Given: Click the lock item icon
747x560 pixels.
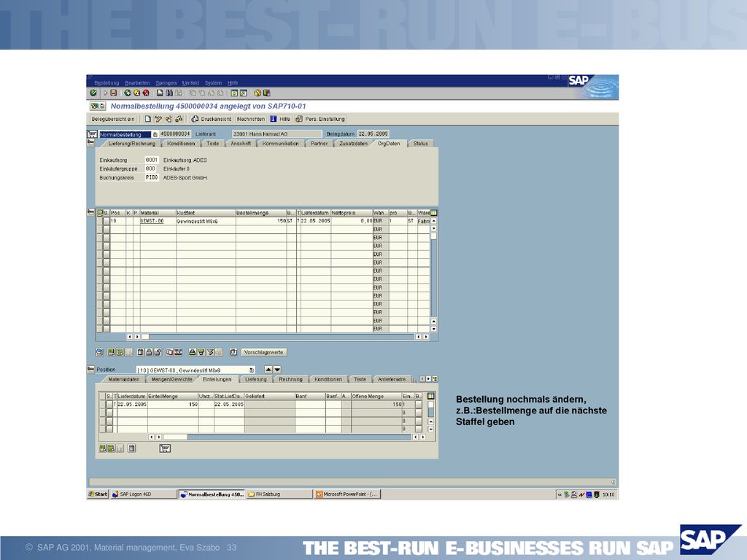Looking at the screenshot, I should tap(149, 352).
